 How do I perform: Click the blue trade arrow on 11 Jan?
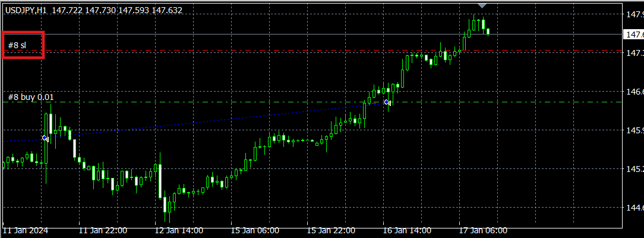point(45,138)
